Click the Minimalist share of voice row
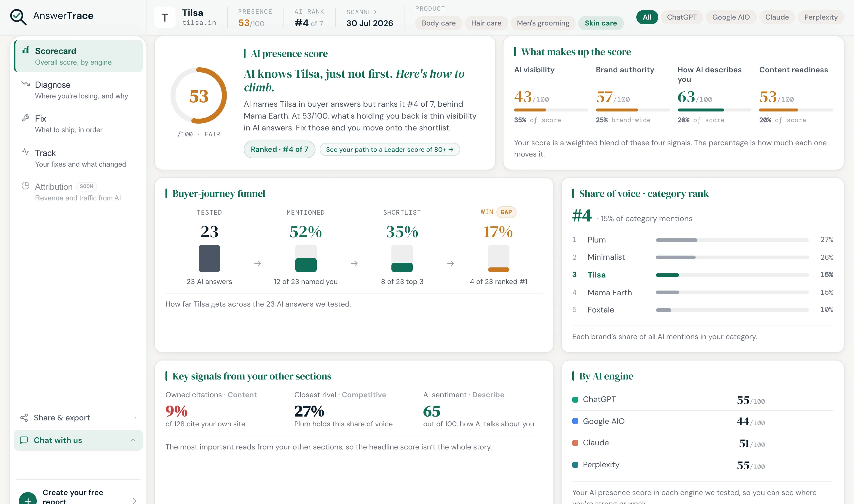Viewport: 854px width, 504px height. [x=702, y=257]
